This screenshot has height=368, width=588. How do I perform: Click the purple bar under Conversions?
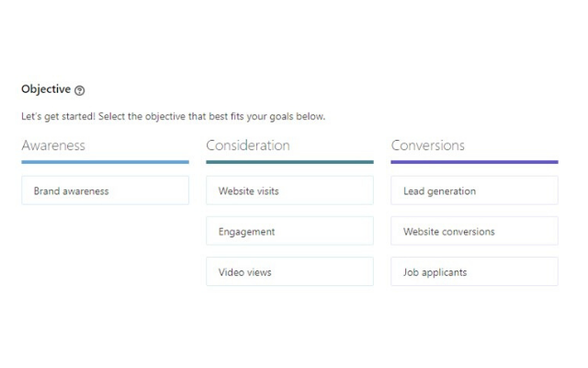click(x=474, y=162)
